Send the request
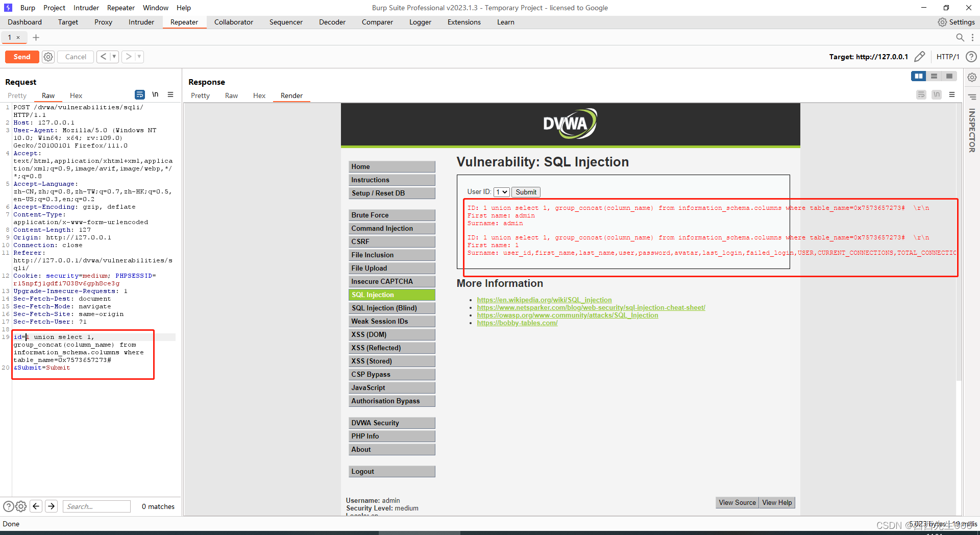 click(x=22, y=57)
